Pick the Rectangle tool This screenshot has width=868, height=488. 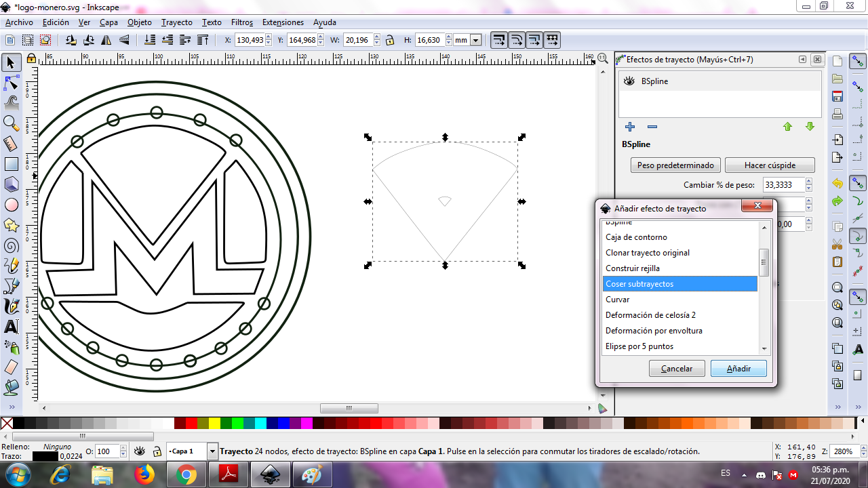11,164
